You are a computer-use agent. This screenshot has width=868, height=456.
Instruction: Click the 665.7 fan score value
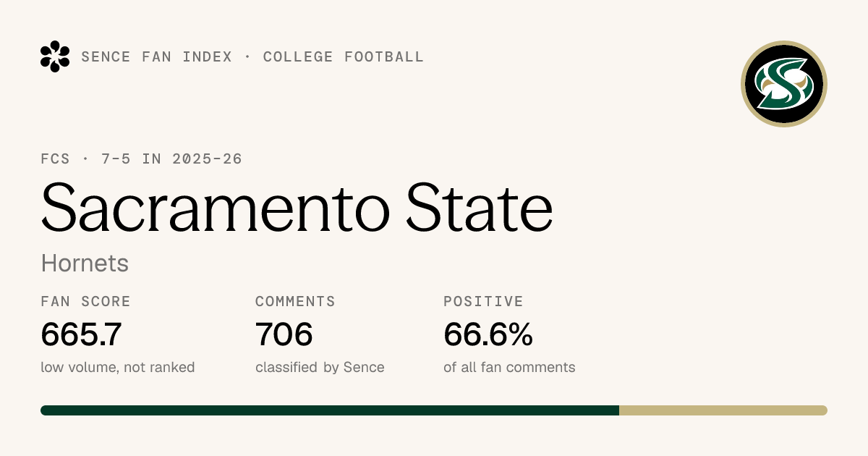81,334
